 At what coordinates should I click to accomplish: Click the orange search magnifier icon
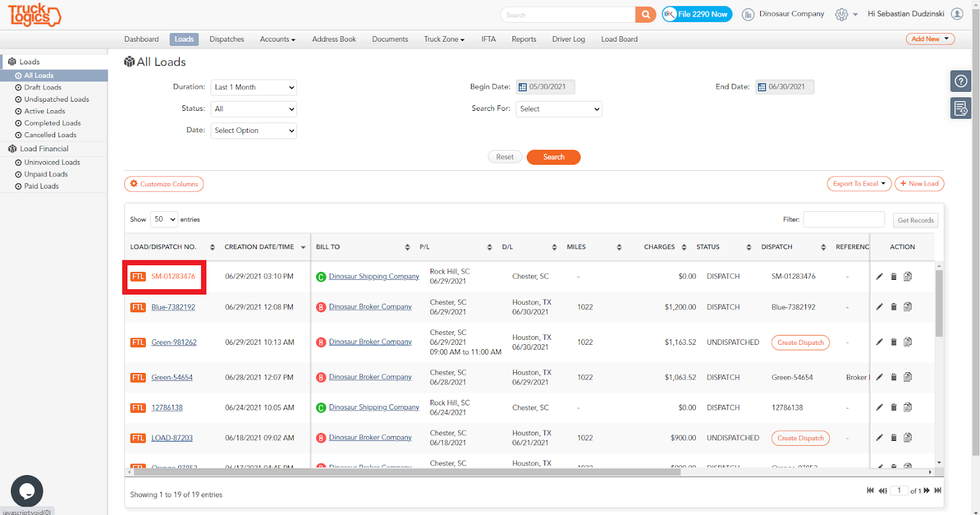(x=646, y=15)
